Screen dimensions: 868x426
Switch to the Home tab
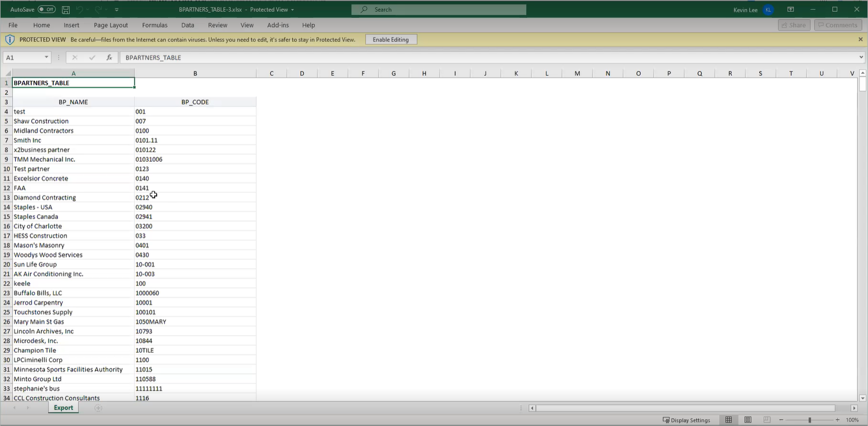pos(41,25)
